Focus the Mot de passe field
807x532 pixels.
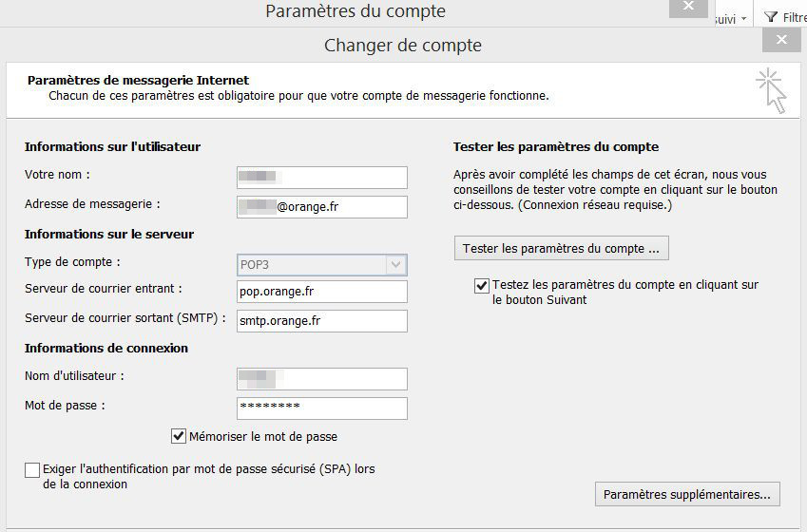pos(322,408)
